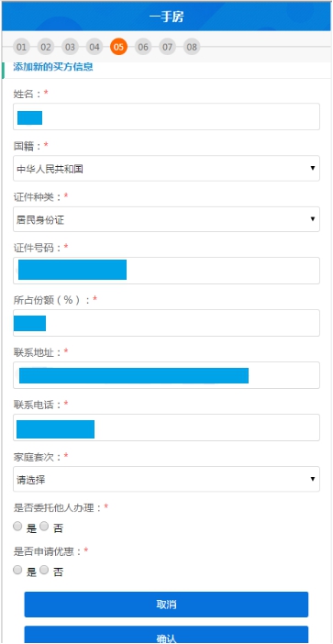Screen dimensions: 333x644
Task: Click the 确认 button
Action: pos(166,635)
